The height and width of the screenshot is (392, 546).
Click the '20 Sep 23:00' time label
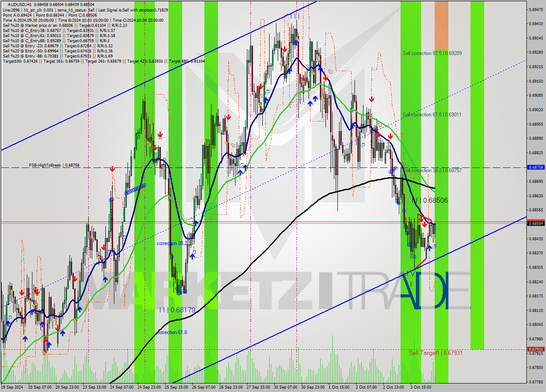click(67, 388)
